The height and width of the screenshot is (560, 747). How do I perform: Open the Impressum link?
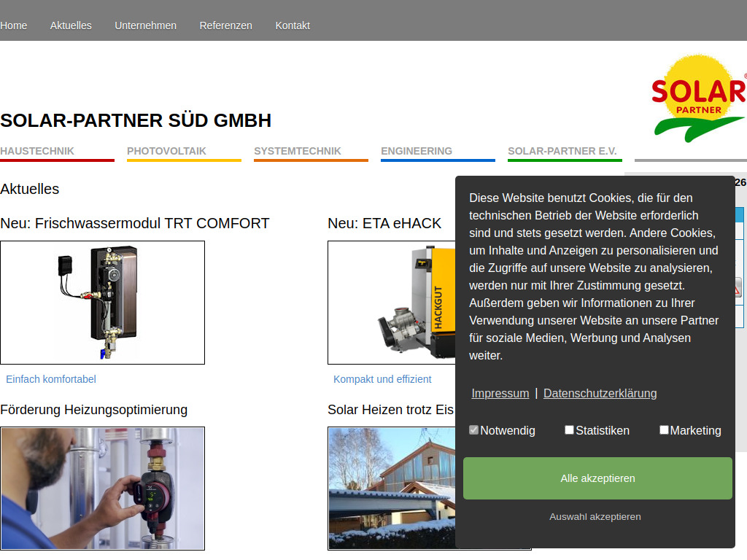[500, 393]
